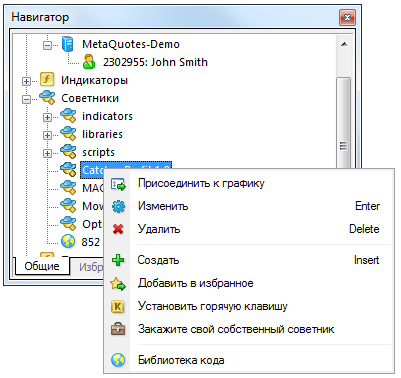Choose Закажите свой собственный советник
The width and height of the screenshot is (401, 378).
pos(249,329)
